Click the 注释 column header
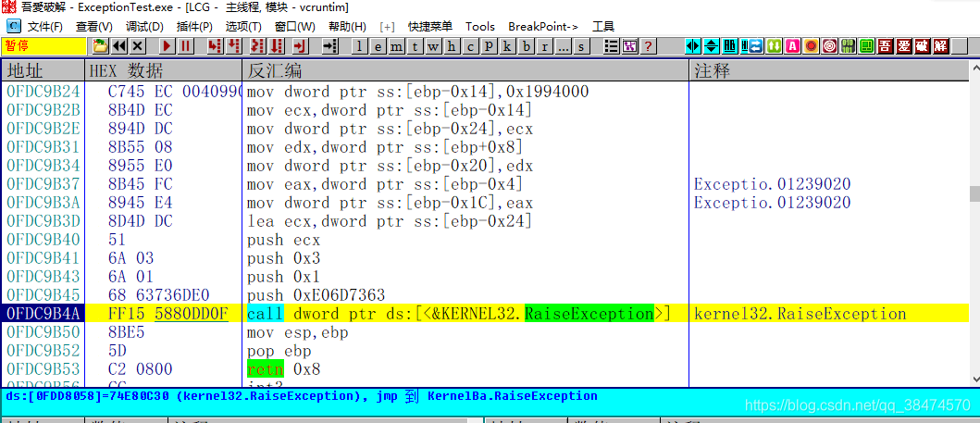 829,70
